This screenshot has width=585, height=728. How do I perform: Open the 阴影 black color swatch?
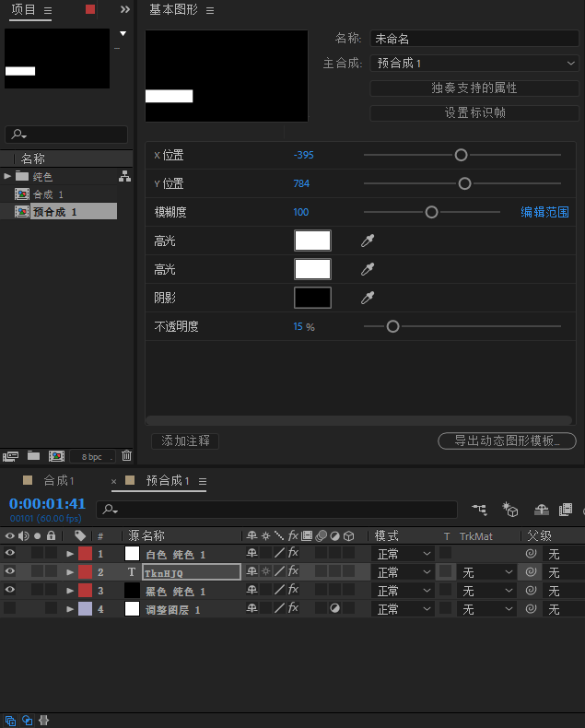[x=312, y=298]
